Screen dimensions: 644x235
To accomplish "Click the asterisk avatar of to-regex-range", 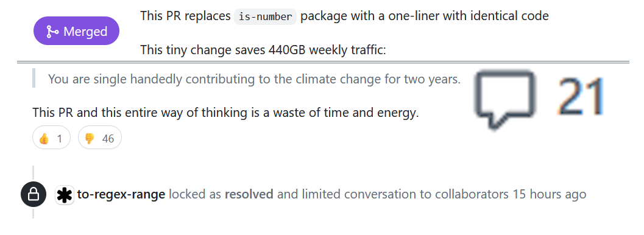I will click(65, 194).
